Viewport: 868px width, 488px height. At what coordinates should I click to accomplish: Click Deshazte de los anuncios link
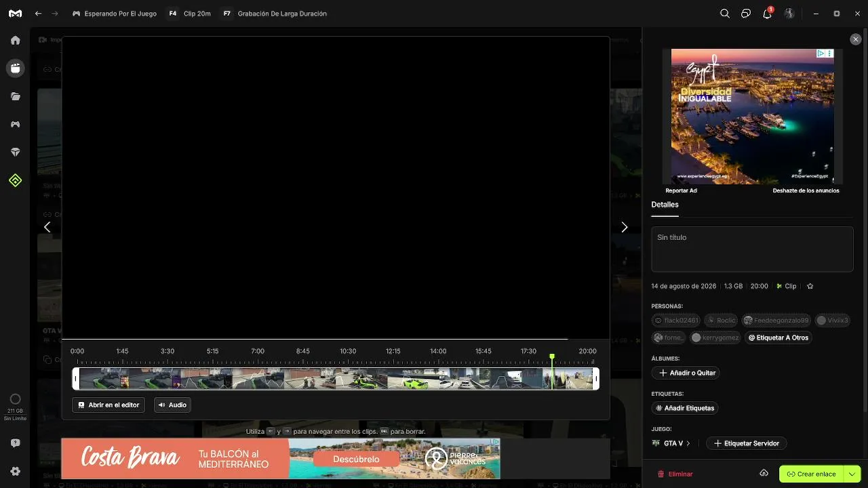click(806, 191)
